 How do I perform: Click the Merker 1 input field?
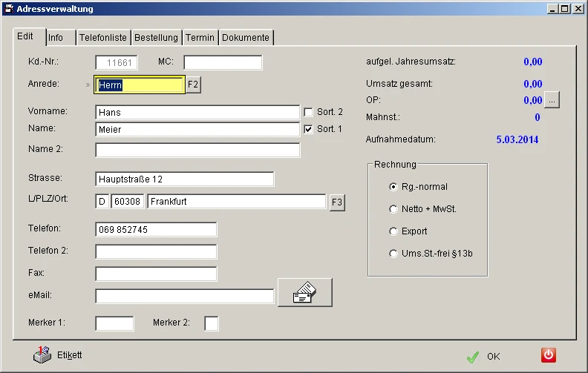(x=115, y=323)
